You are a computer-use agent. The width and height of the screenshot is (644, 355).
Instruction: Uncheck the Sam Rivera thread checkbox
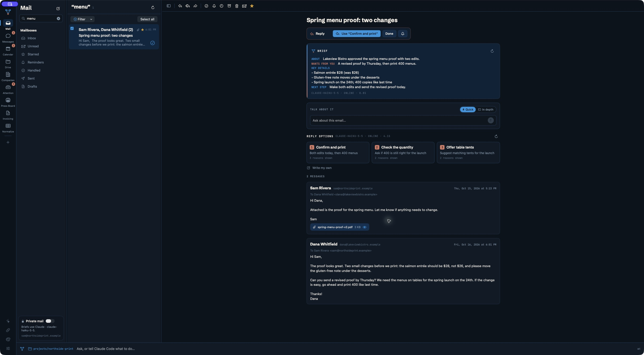pos(72,28)
